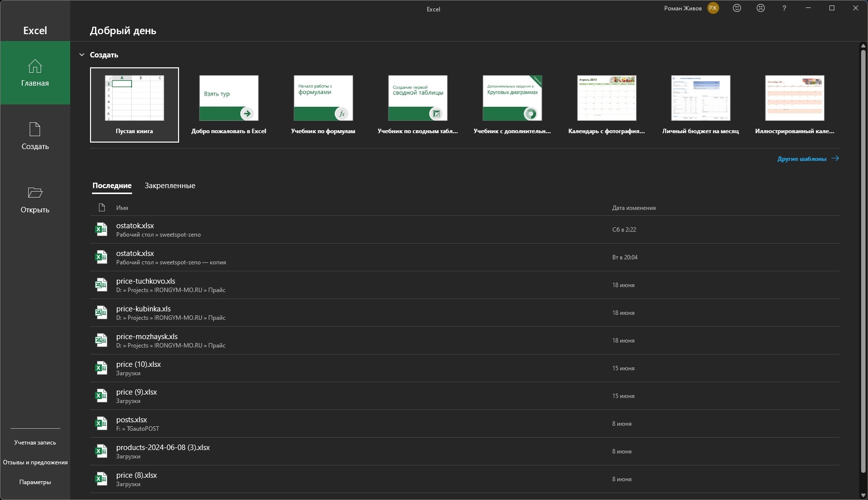Click the Создать new document sidebar icon

click(x=35, y=129)
